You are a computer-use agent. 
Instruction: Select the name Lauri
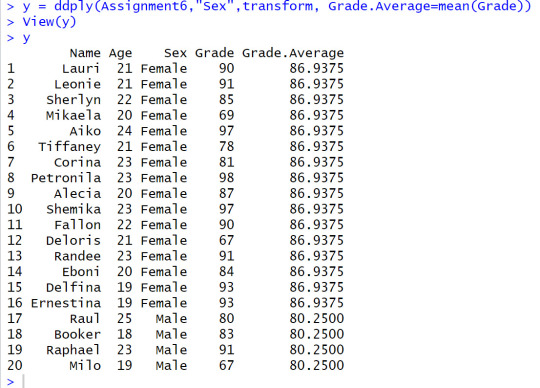pyautogui.click(x=81, y=69)
